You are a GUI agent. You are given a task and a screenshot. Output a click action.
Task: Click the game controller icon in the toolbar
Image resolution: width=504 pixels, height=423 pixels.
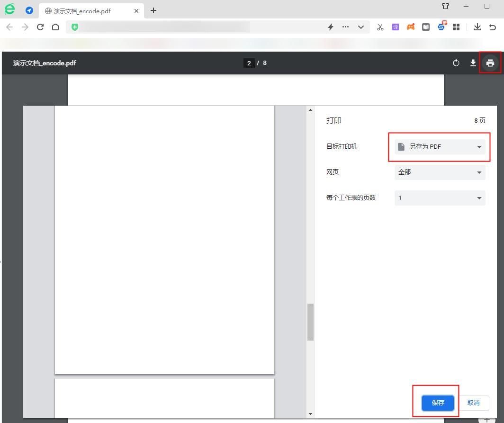410,27
